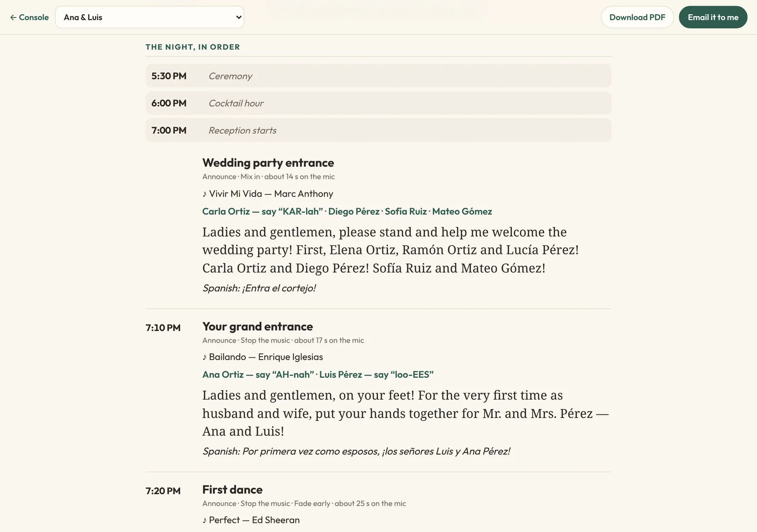The width and height of the screenshot is (757, 532).
Task: Click the dropdown chevron arrow
Action: (x=238, y=17)
